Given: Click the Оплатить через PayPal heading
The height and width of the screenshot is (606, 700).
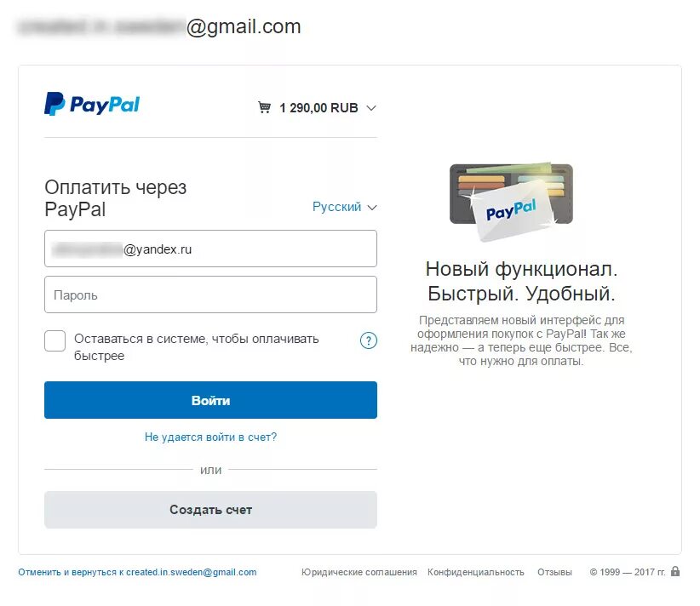Looking at the screenshot, I should [115, 198].
